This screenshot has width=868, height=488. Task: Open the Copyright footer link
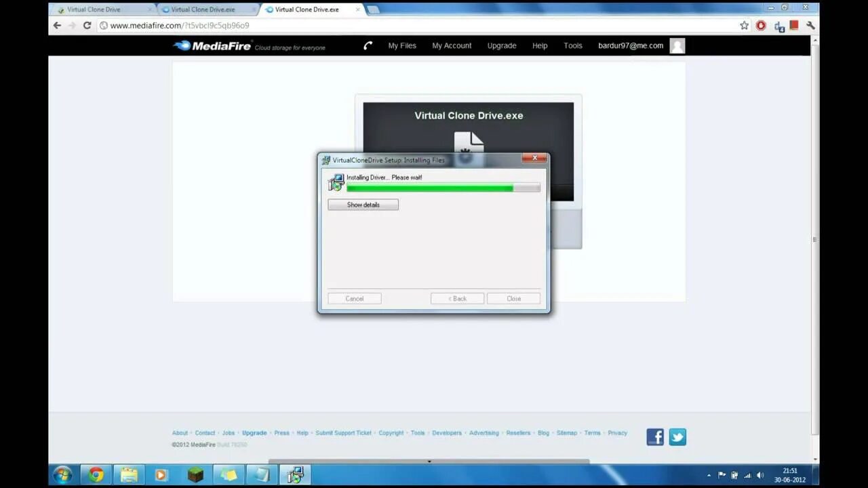pos(391,432)
